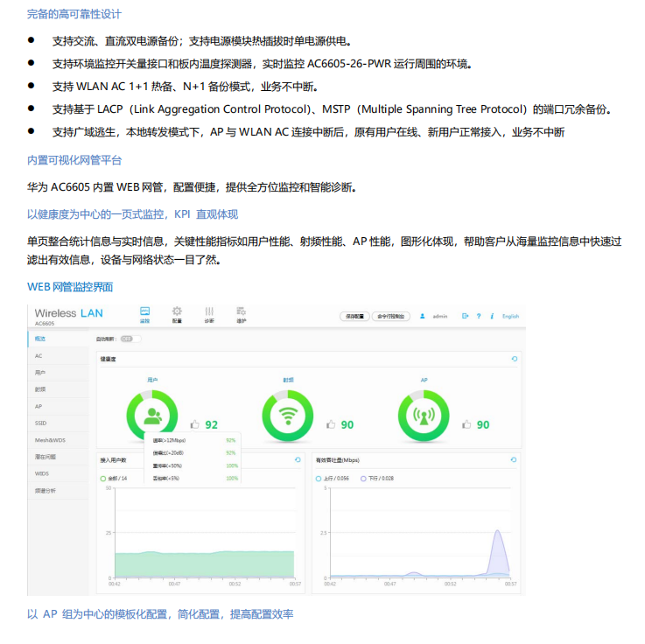The width and height of the screenshot is (645, 644).
Task: Click the 用户 health score 92
Action: 212,424
